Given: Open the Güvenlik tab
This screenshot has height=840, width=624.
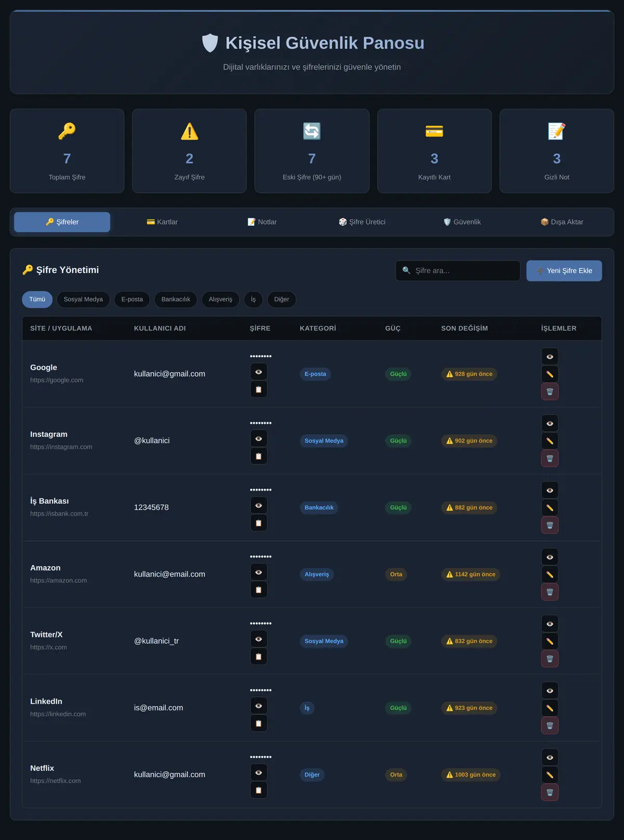Looking at the screenshot, I should [462, 222].
